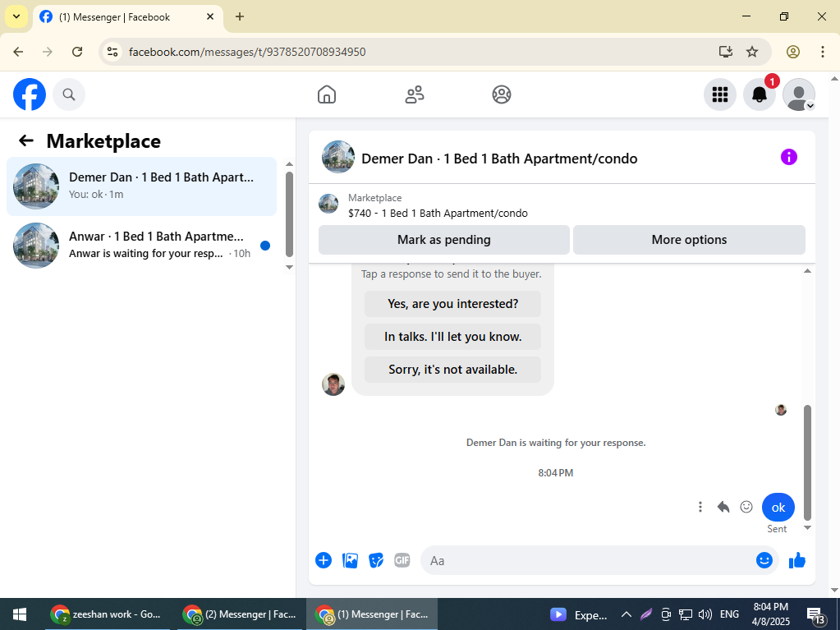Mark the listing as pending
This screenshot has width=840, height=630.
click(x=444, y=240)
